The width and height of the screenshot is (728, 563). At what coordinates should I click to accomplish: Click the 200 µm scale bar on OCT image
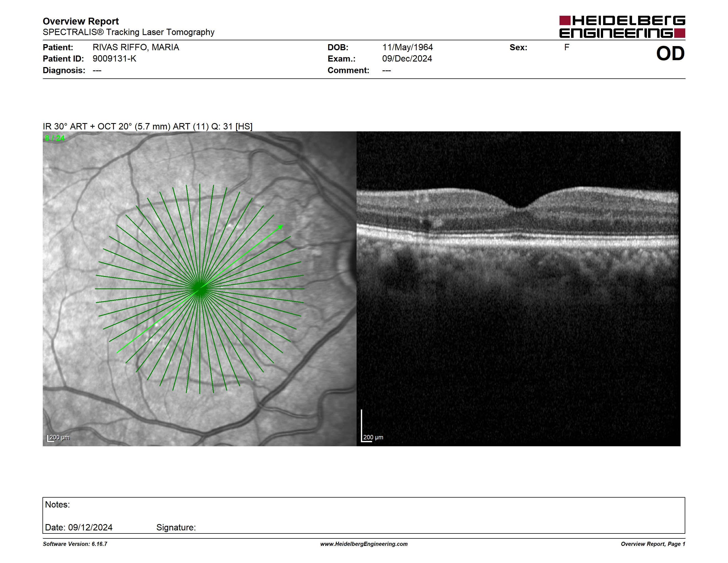point(372,426)
